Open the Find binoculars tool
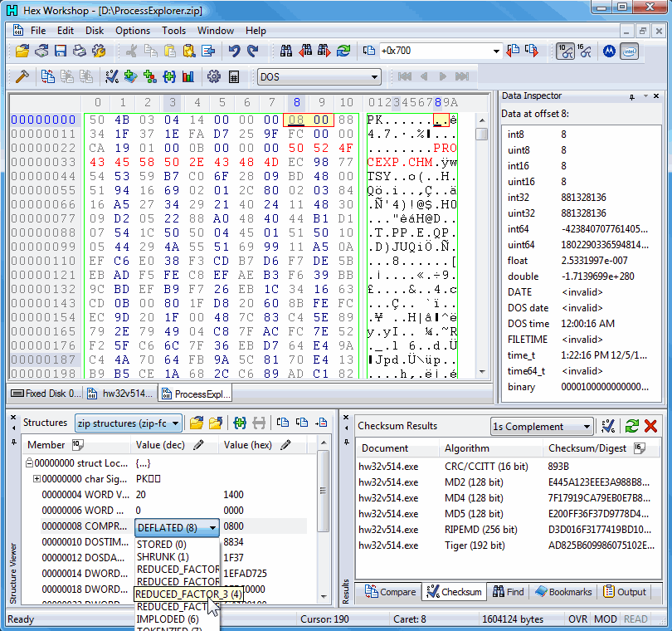 [x=285, y=51]
